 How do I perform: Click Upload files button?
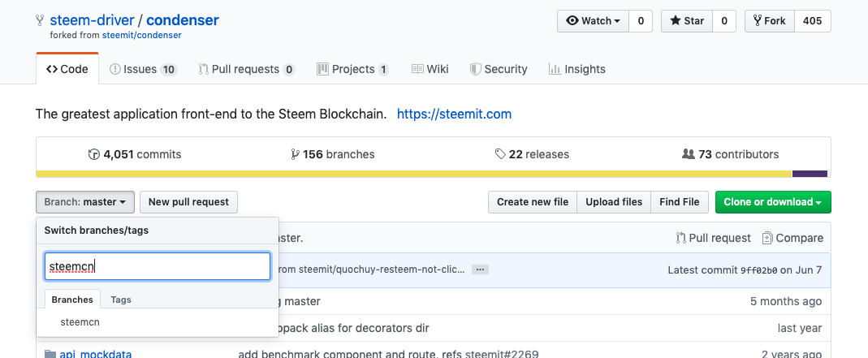(614, 202)
